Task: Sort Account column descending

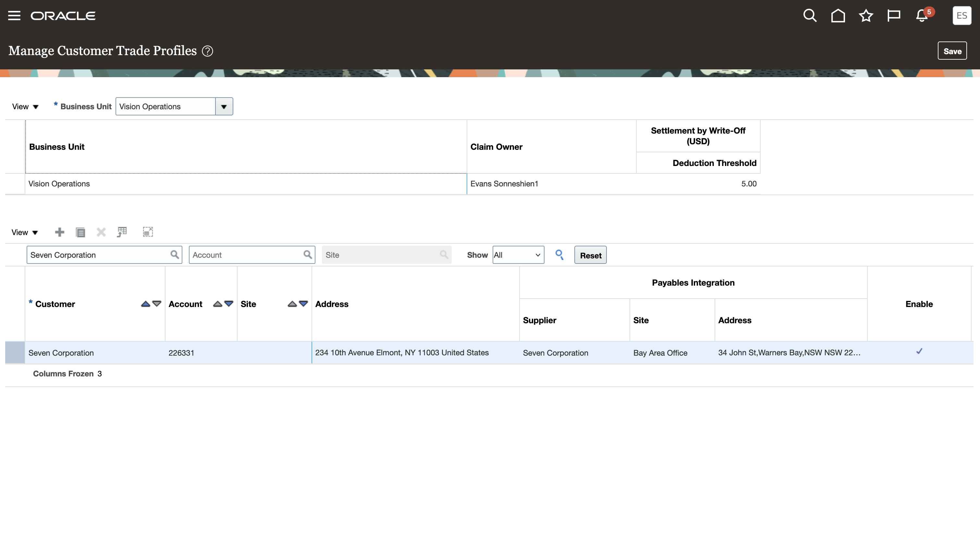Action: (228, 304)
